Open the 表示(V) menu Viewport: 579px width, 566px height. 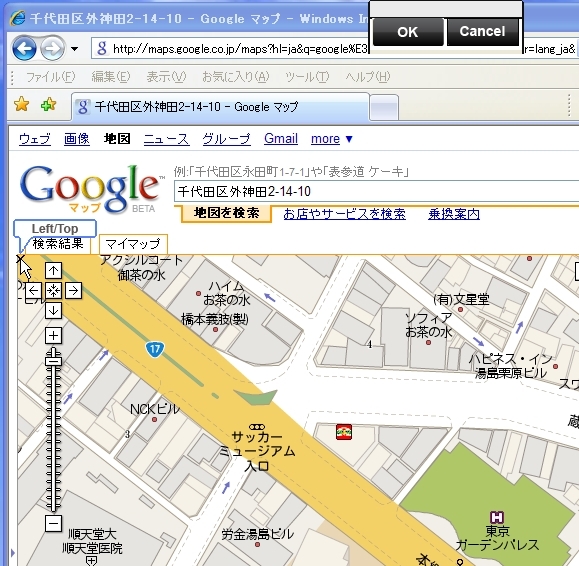(166, 77)
